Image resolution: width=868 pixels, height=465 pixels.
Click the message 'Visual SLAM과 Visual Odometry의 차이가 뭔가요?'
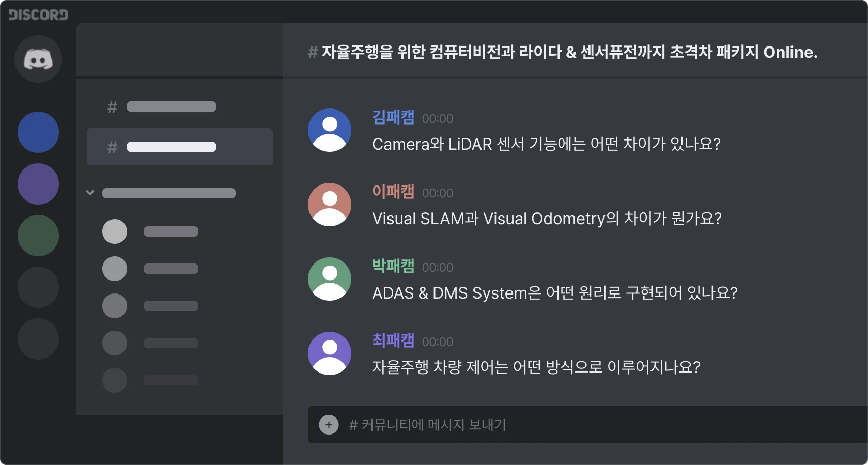tap(547, 218)
